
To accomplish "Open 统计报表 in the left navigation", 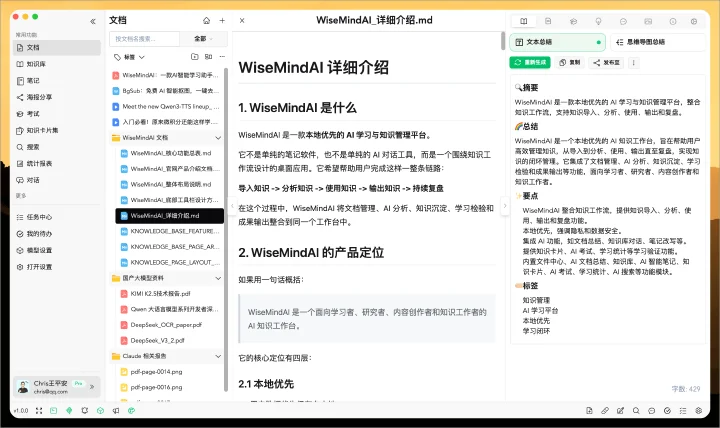I will click(x=57, y=163).
